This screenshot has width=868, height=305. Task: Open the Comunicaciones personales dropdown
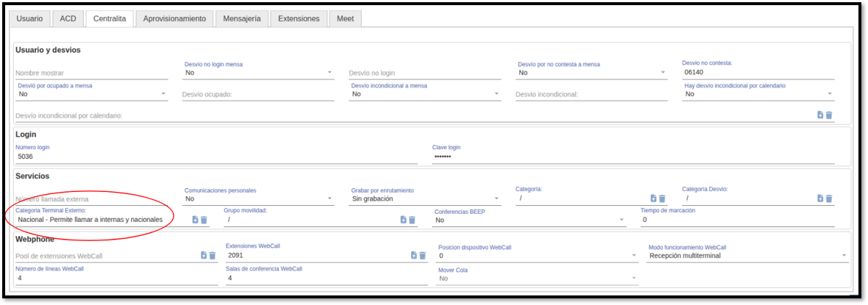point(258,198)
